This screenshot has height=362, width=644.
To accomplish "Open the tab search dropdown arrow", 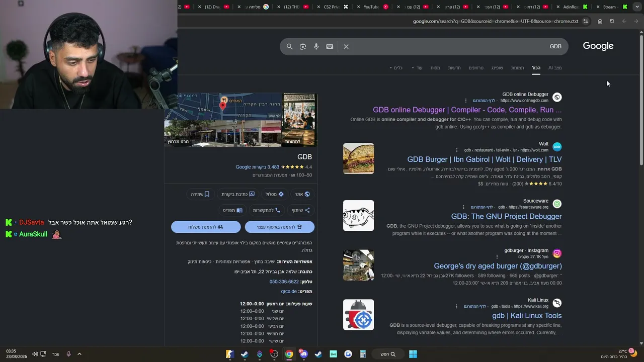I will (637, 7).
